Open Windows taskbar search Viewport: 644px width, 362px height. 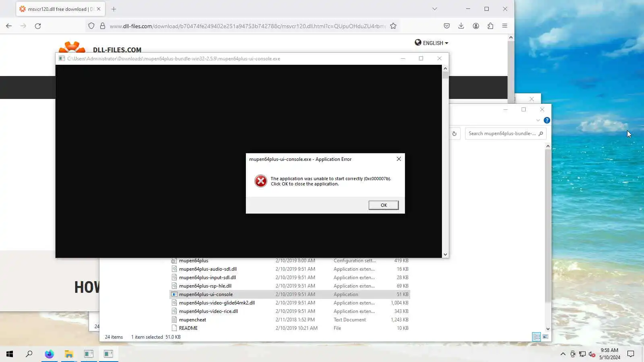(29, 354)
